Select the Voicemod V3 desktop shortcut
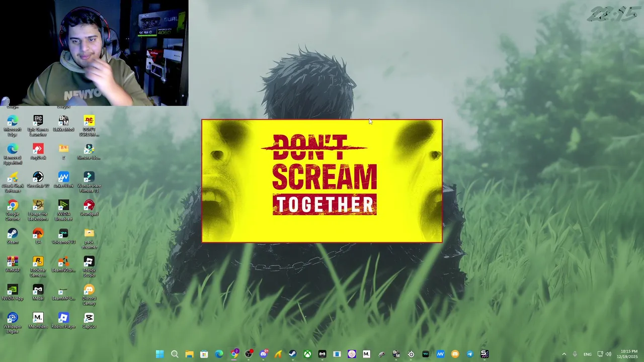Viewport: 644px width, 362px height. (63, 236)
